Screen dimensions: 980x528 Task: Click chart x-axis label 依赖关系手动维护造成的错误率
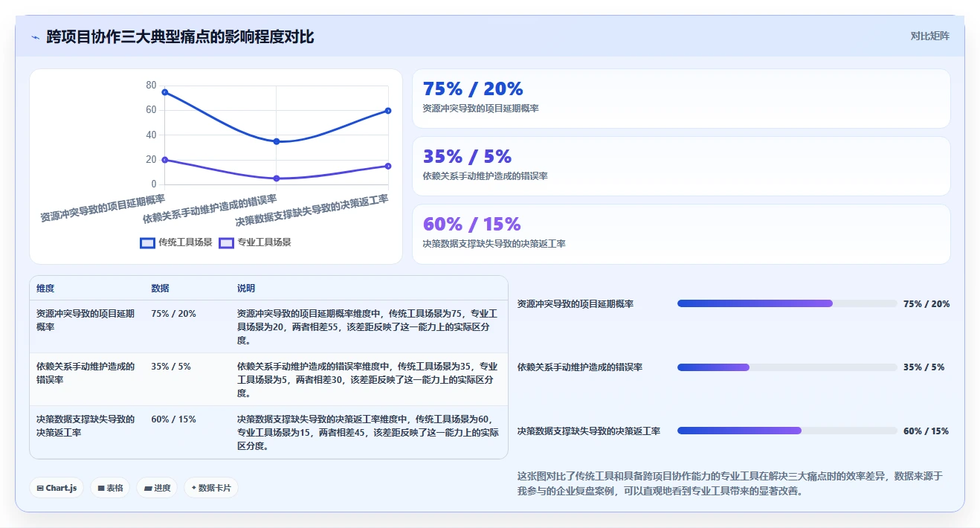(x=210, y=209)
